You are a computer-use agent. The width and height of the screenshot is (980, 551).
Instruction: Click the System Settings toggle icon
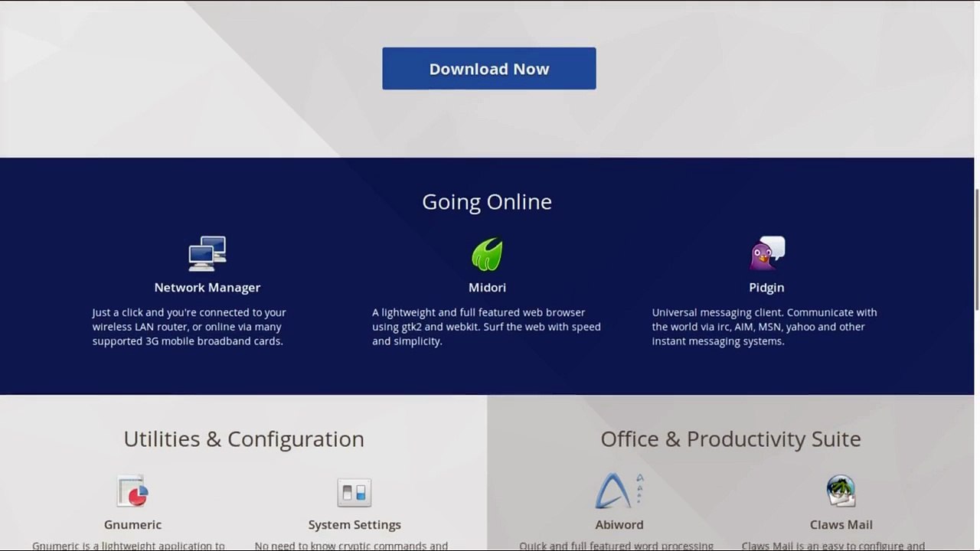click(354, 492)
